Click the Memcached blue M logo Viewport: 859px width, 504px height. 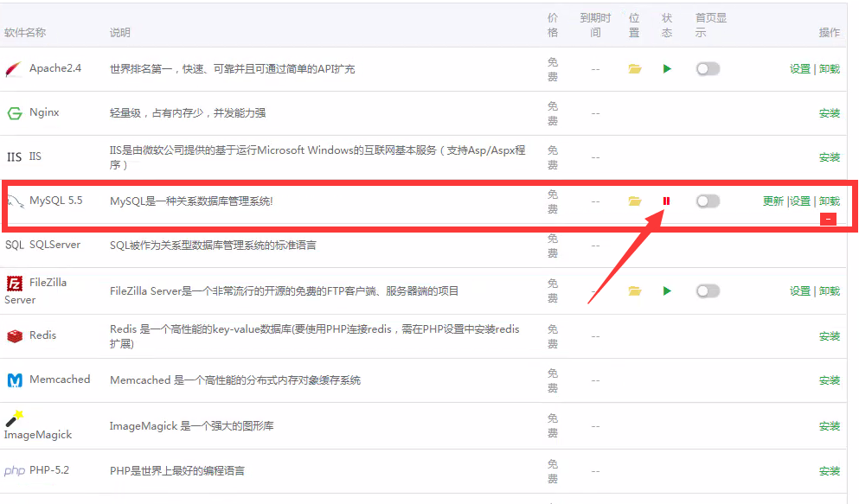click(15, 380)
